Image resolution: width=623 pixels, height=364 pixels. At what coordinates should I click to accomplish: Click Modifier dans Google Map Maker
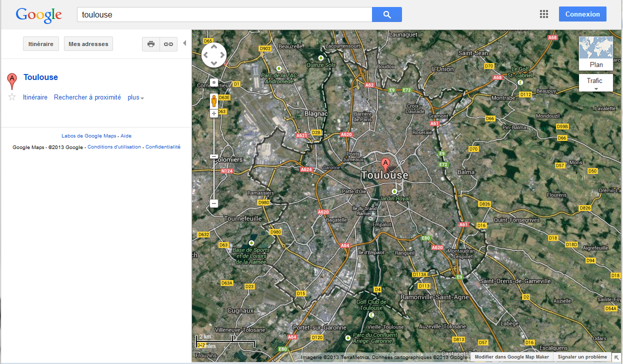coord(512,357)
